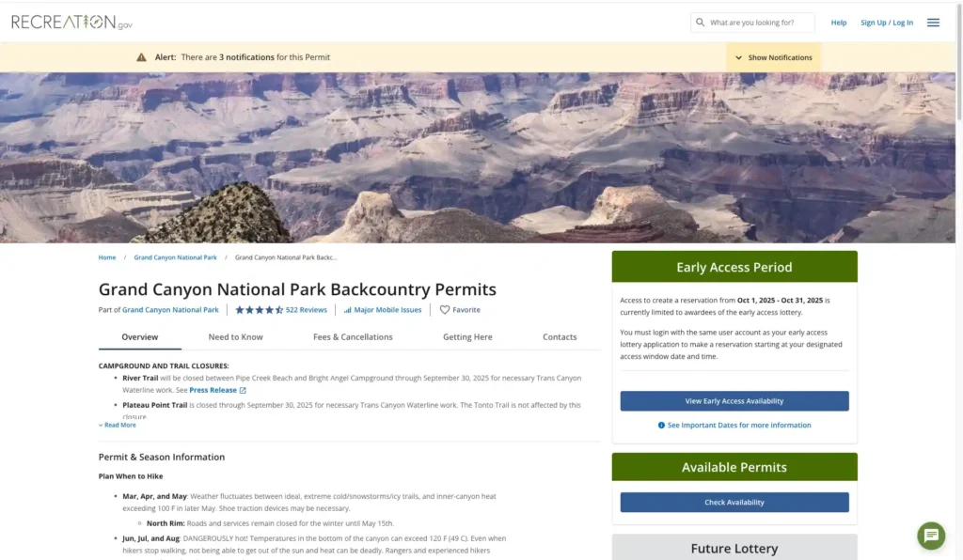
Task: Click the Major Mobile Issues signal icon
Action: (x=348, y=310)
